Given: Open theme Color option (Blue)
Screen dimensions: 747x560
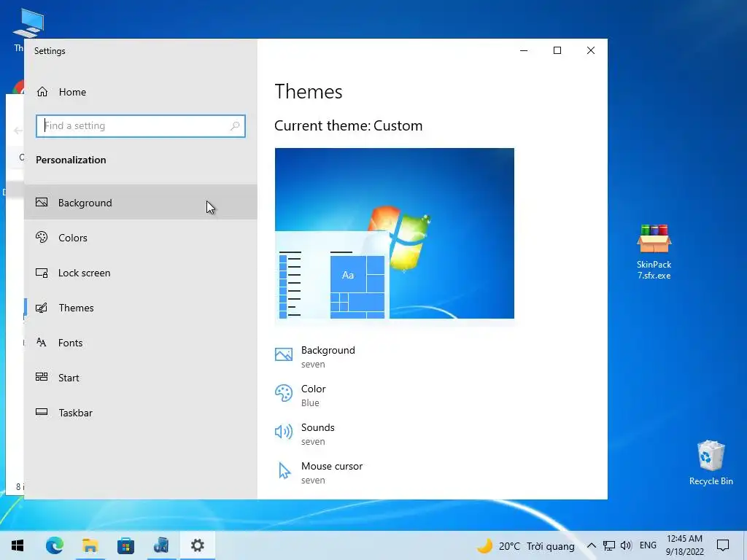Looking at the screenshot, I should [x=301, y=395].
